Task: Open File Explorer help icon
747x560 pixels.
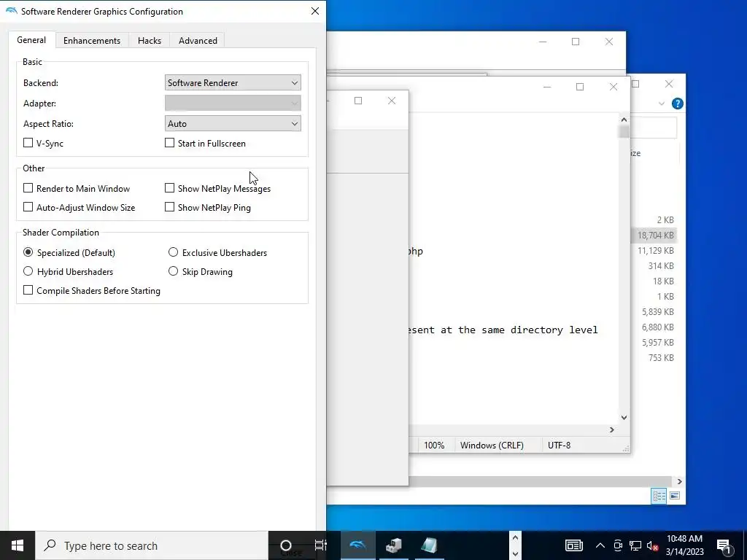Action: click(678, 104)
